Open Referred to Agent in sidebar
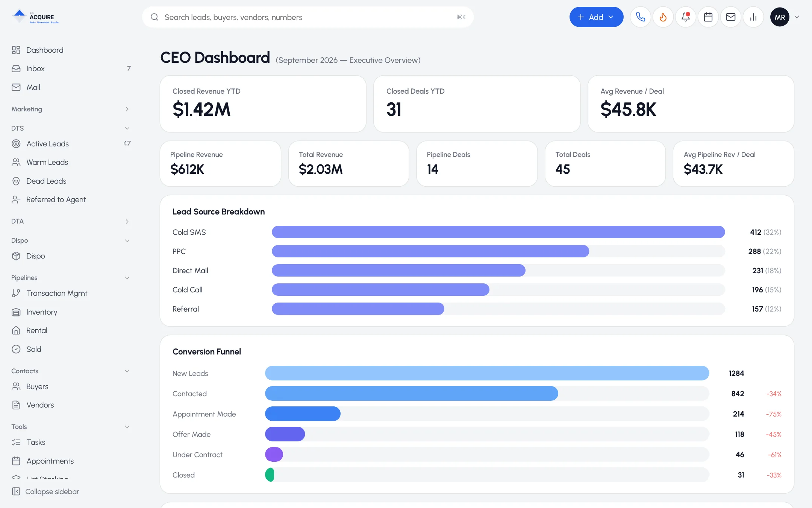The image size is (812, 508). [71, 199]
